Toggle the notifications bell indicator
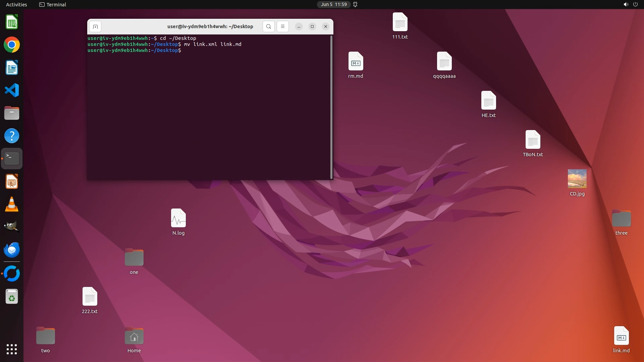 click(355, 4)
